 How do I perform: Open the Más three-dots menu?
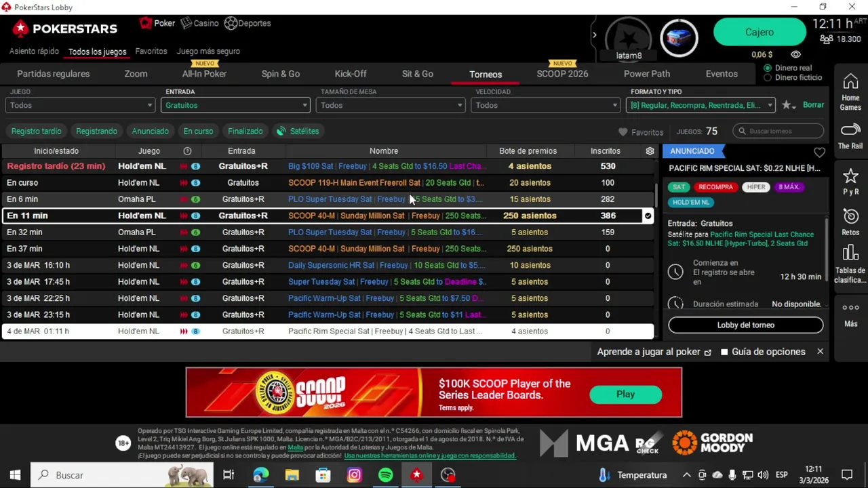[x=850, y=314]
